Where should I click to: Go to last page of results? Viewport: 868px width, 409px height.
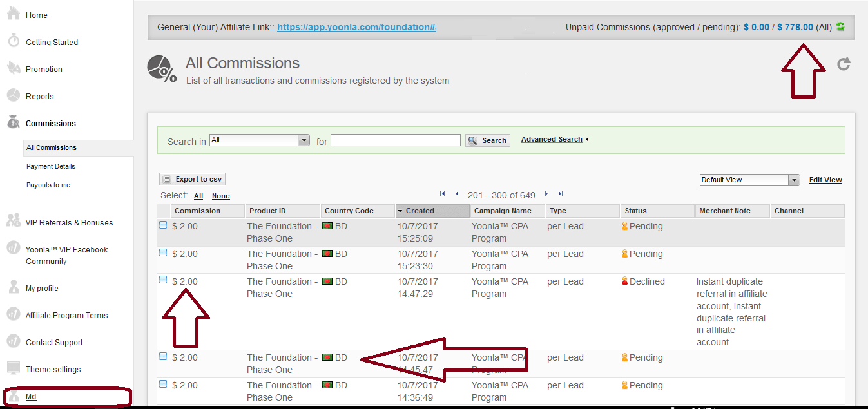point(561,194)
